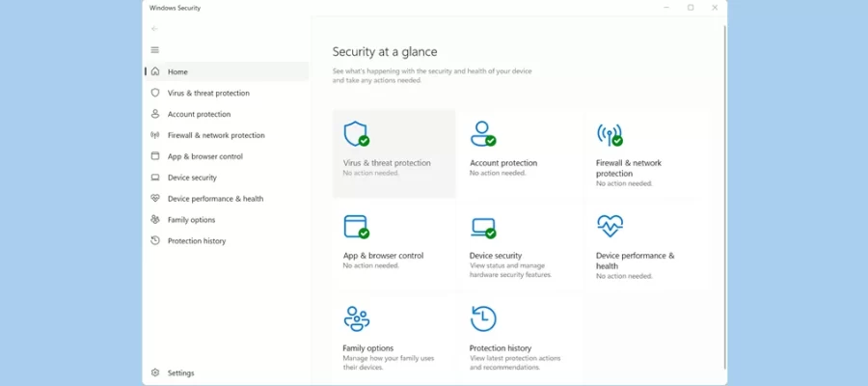Click 'Manage how your family uses their devices' text

389,363
